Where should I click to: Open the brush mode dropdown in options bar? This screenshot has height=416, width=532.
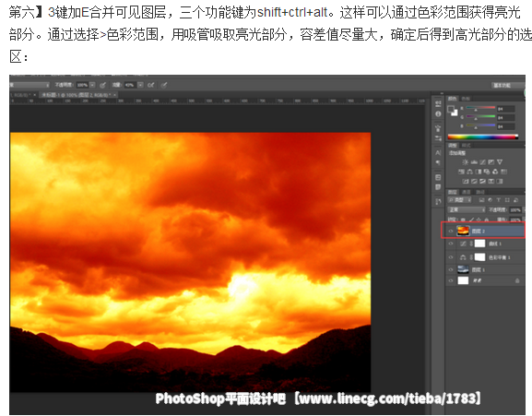click(30, 85)
